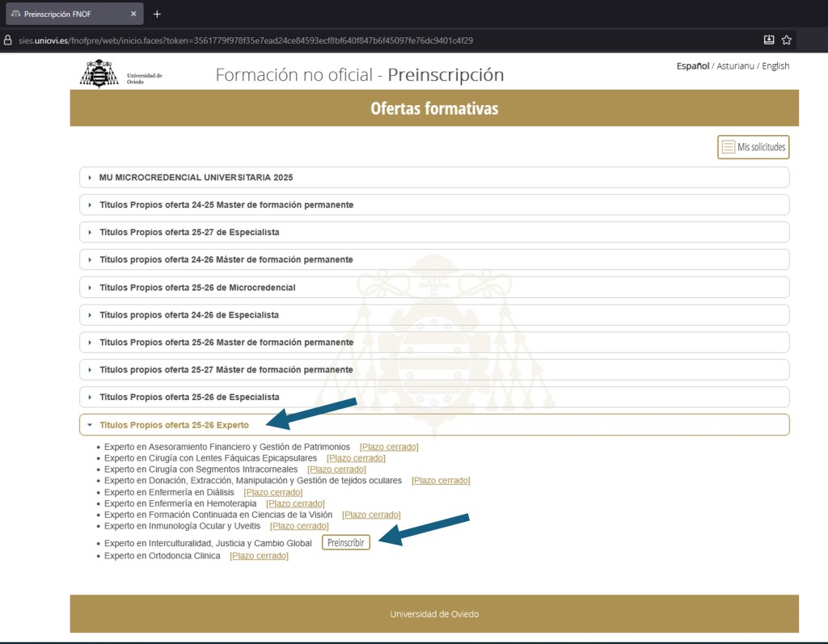Expand Títulos Propios oferta 25-26 de Microcredencial
The image size is (828, 644).
(x=196, y=287)
